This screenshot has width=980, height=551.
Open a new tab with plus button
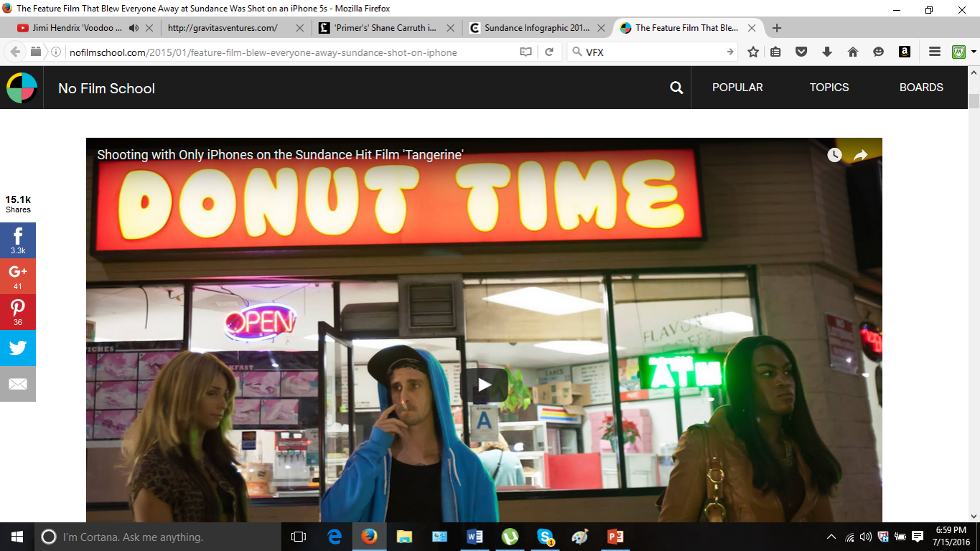click(x=777, y=28)
